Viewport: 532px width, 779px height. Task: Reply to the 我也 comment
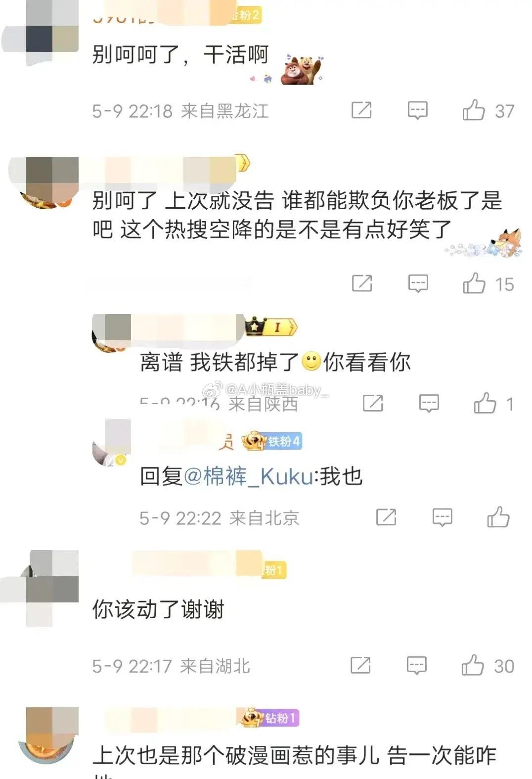(442, 517)
